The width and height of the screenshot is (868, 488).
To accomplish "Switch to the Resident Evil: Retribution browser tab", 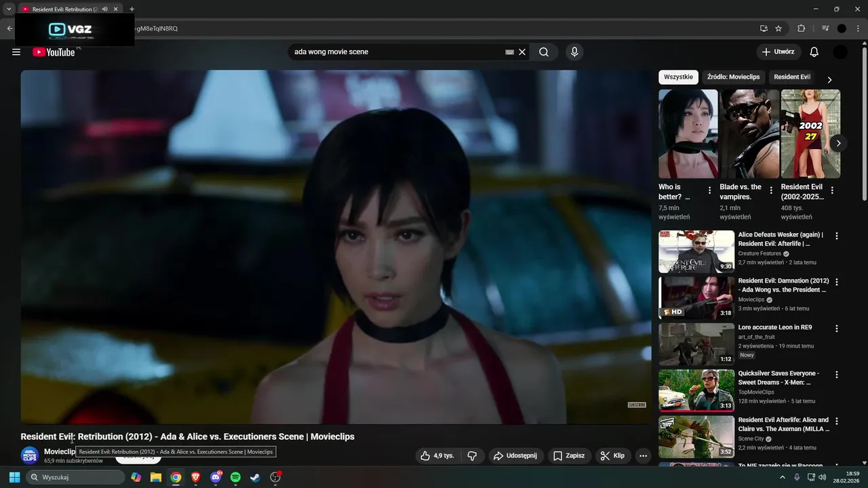I will point(64,9).
